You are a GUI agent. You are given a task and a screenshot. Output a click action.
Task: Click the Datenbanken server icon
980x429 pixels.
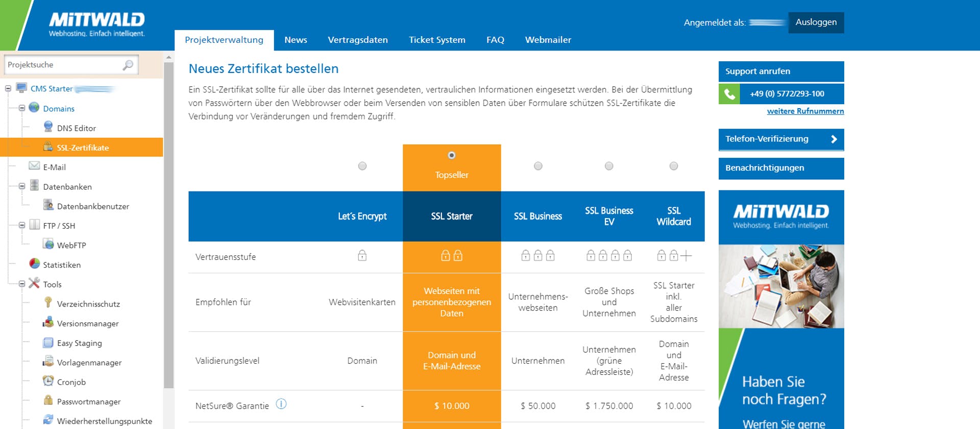pyautogui.click(x=34, y=185)
